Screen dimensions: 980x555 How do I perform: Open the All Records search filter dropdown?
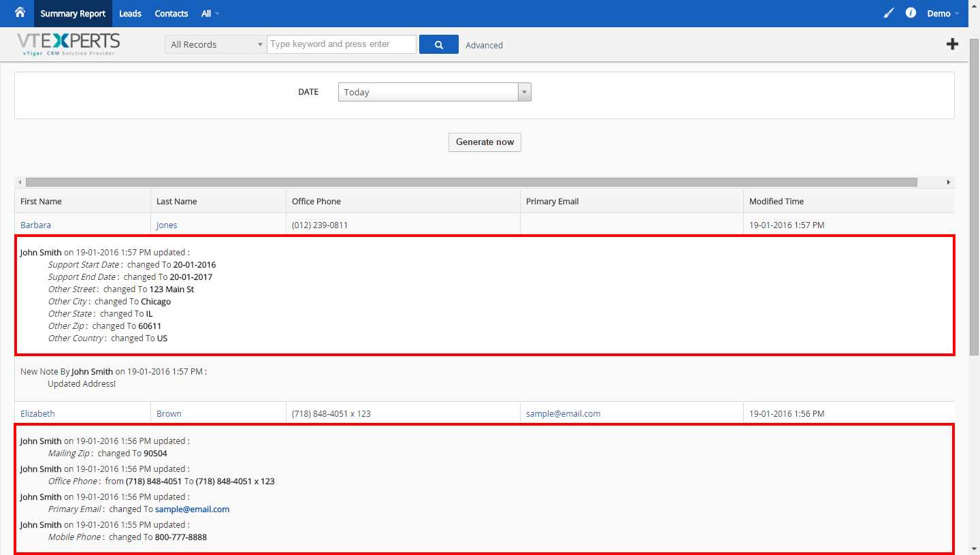216,44
